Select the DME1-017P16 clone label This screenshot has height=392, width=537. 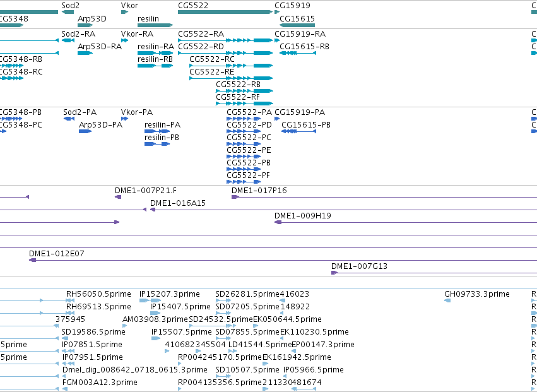[x=259, y=191]
